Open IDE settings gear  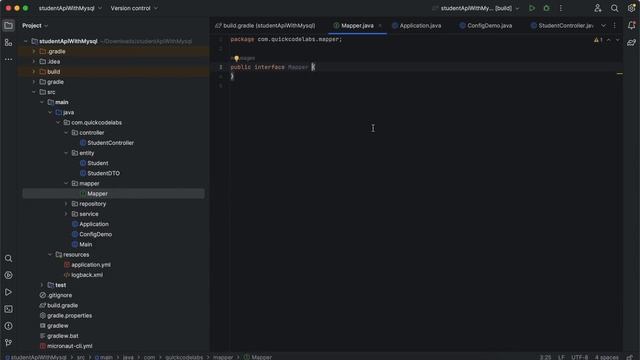tap(631, 8)
